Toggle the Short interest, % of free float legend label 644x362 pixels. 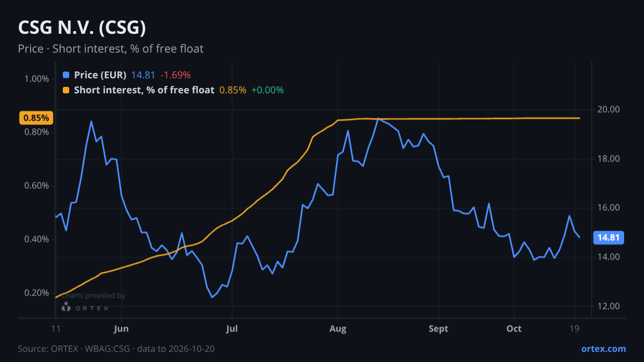pos(144,90)
